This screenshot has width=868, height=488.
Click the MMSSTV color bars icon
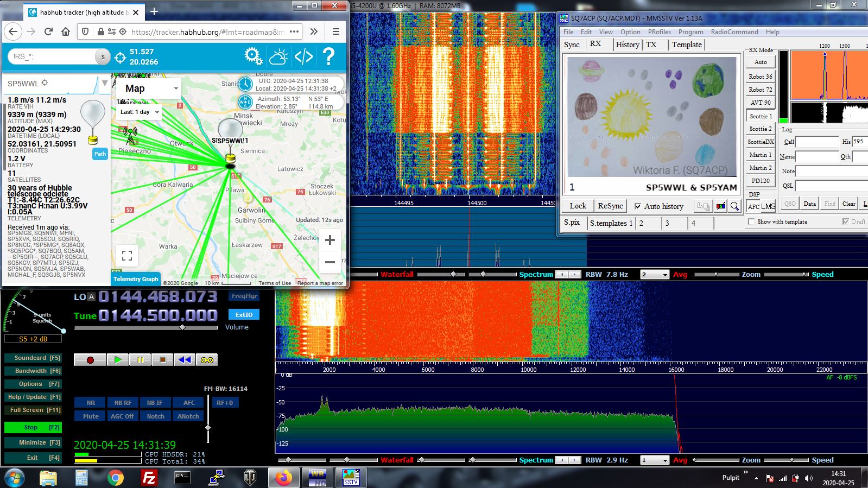(721, 206)
